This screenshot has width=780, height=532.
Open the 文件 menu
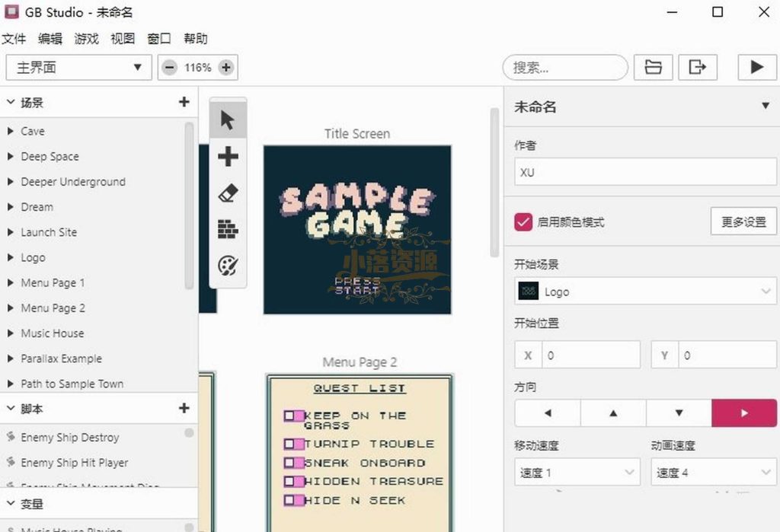tap(14, 39)
